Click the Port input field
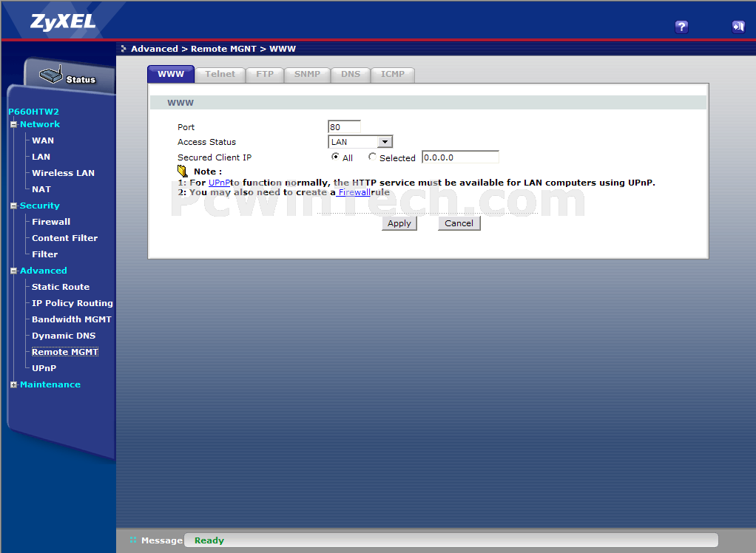The width and height of the screenshot is (756, 553). click(x=344, y=126)
